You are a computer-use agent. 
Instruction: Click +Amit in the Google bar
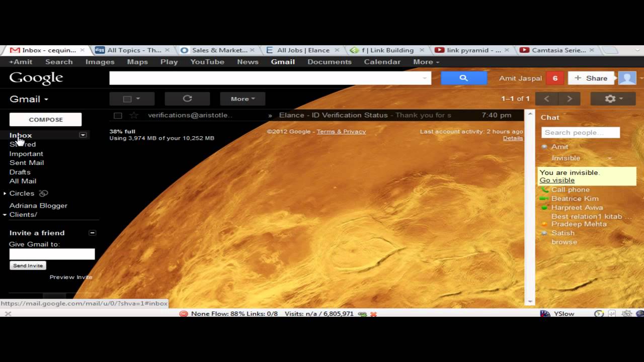pos(21,61)
